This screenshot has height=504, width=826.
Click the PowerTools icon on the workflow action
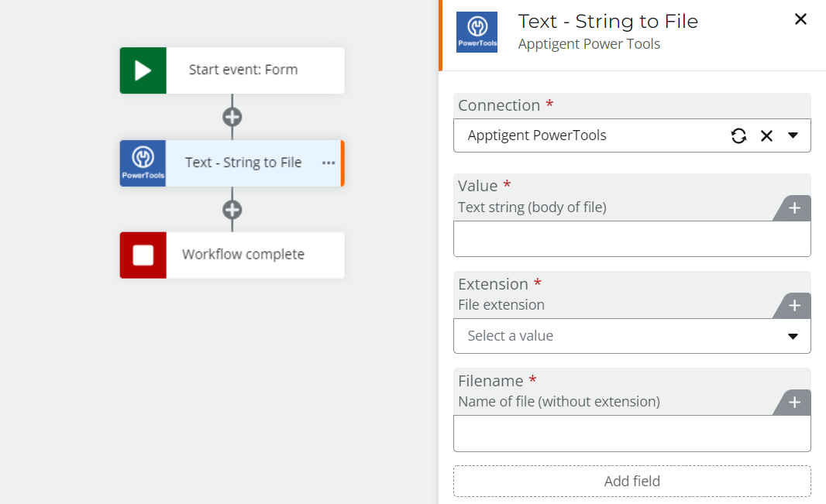click(x=142, y=163)
